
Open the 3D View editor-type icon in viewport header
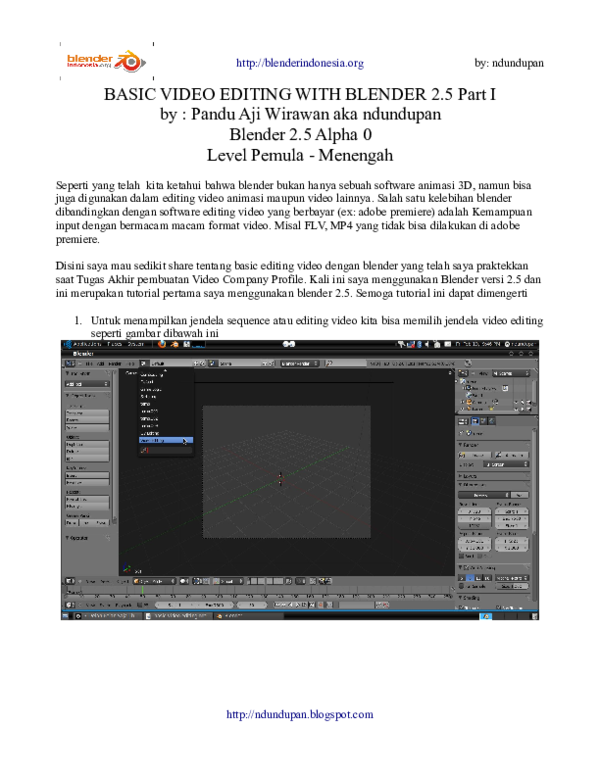(70, 582)
